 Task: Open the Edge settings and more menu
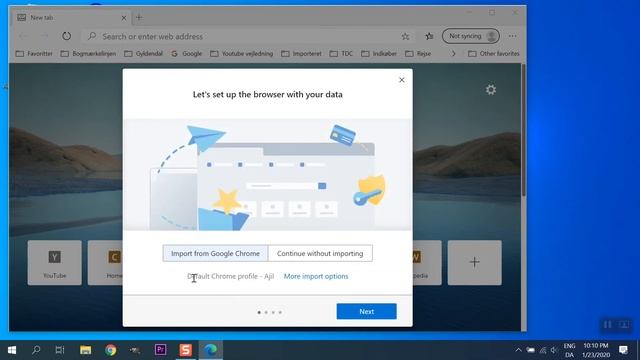pos(513,36)
